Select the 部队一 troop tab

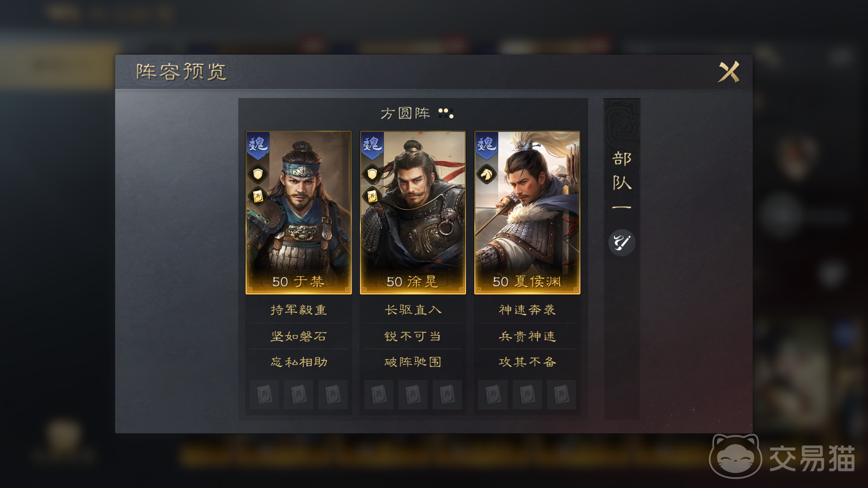click(622, 181)
